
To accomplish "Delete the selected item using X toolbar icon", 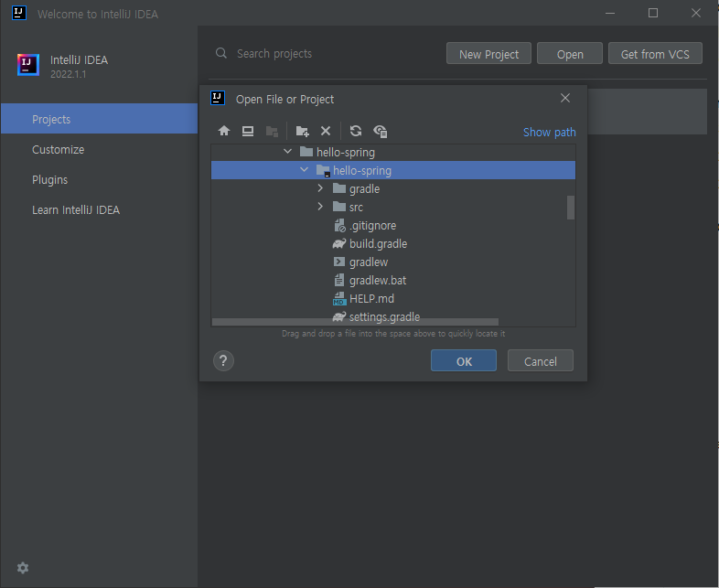I will pos(326,131).
